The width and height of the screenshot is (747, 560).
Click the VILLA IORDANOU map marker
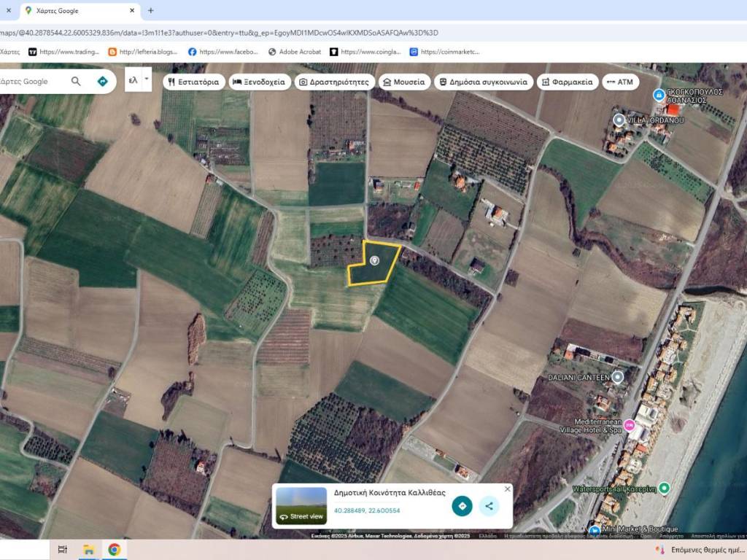(x=619, y=120)
